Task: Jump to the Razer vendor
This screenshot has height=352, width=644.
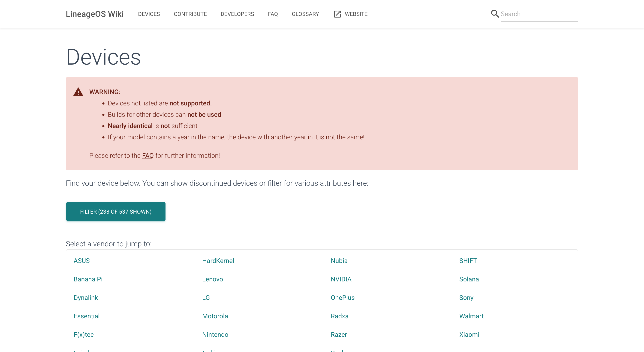Action: (339, 334)
